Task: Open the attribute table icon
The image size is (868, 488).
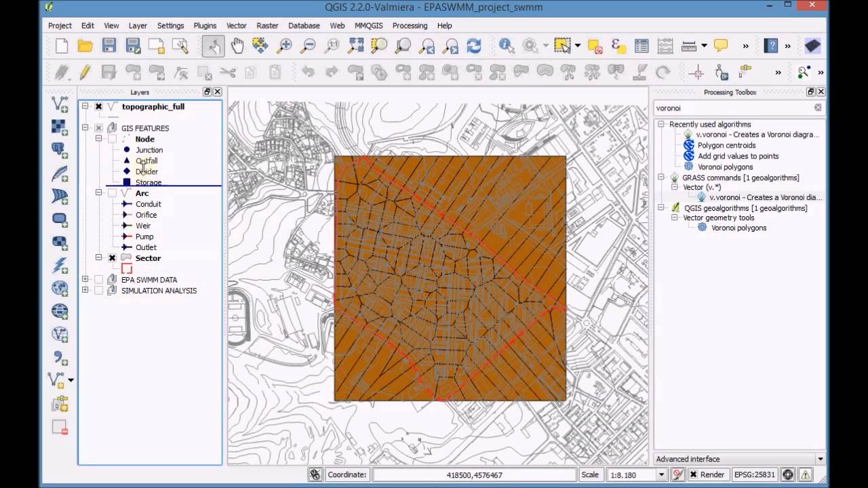Action: click(642, 45)
